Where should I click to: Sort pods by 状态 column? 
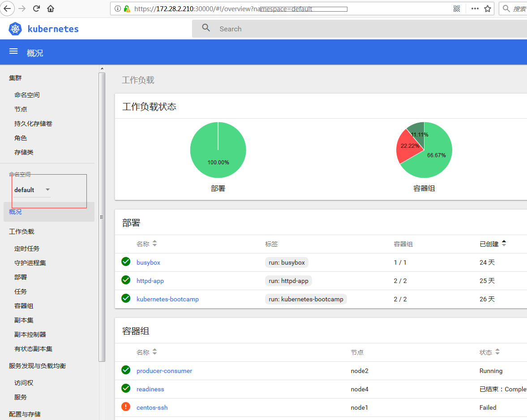pos(497,352)
